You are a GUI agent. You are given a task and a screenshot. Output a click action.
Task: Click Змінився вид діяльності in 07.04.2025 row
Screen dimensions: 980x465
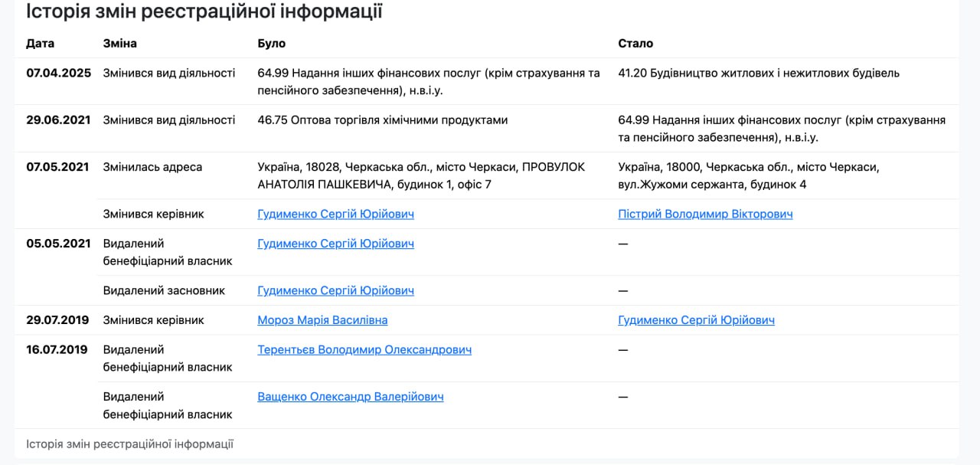click(x=169, y=74)
